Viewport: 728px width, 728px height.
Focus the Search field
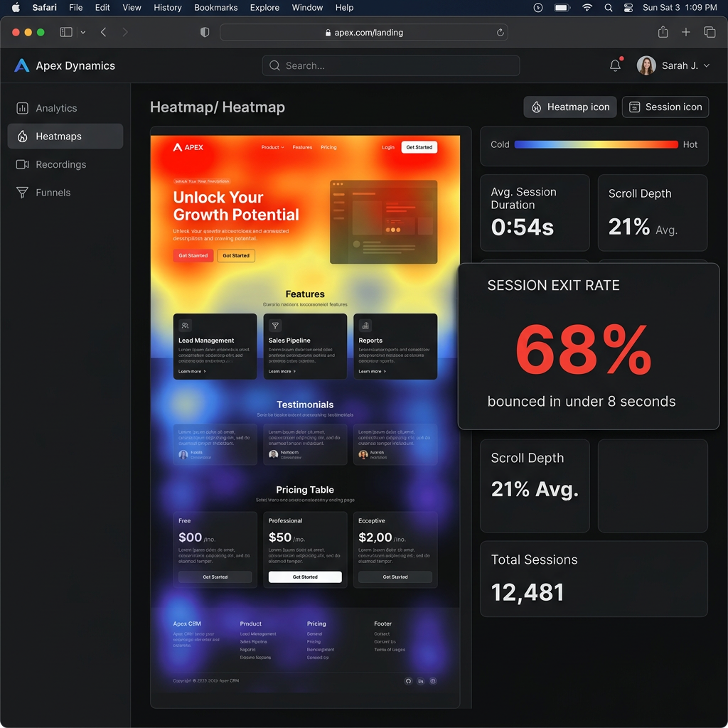pyautogui.click(x=390, y=65)
